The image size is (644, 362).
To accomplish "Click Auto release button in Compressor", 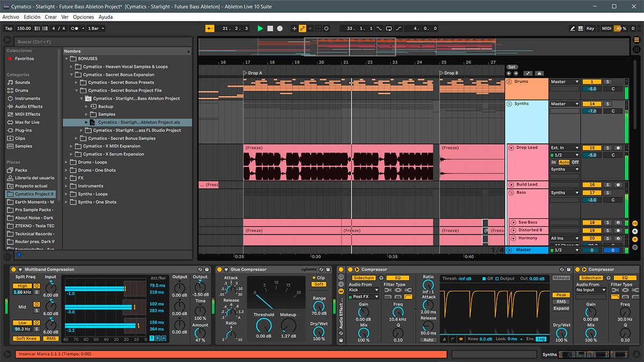I will (428, 339).
